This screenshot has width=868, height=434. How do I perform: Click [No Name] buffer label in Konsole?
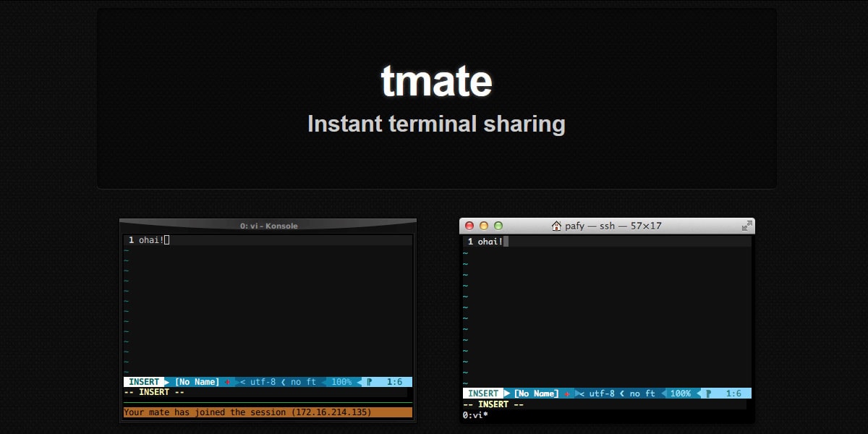pos(197,382)
